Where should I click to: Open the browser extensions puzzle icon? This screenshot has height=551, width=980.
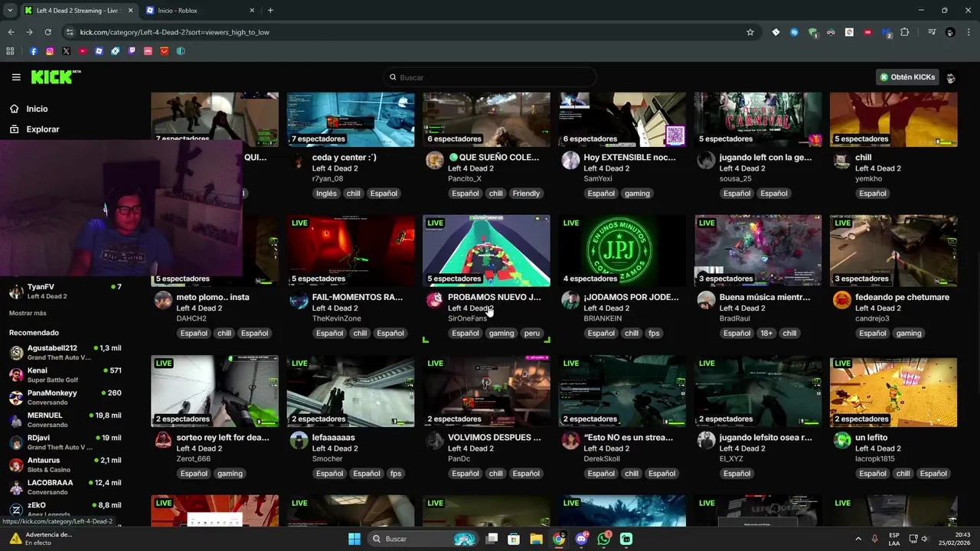pos(905,32)
